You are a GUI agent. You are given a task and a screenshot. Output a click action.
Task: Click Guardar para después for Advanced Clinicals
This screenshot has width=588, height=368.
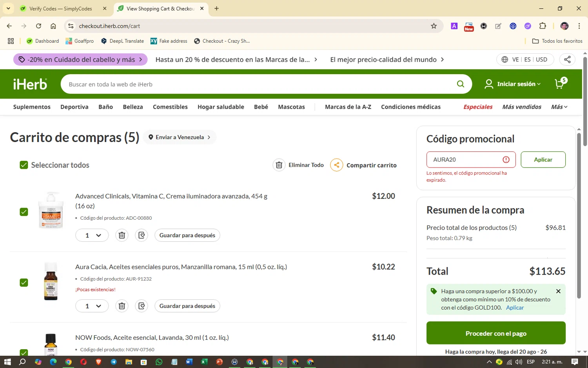pyautogui.click(x=187, y=235)
